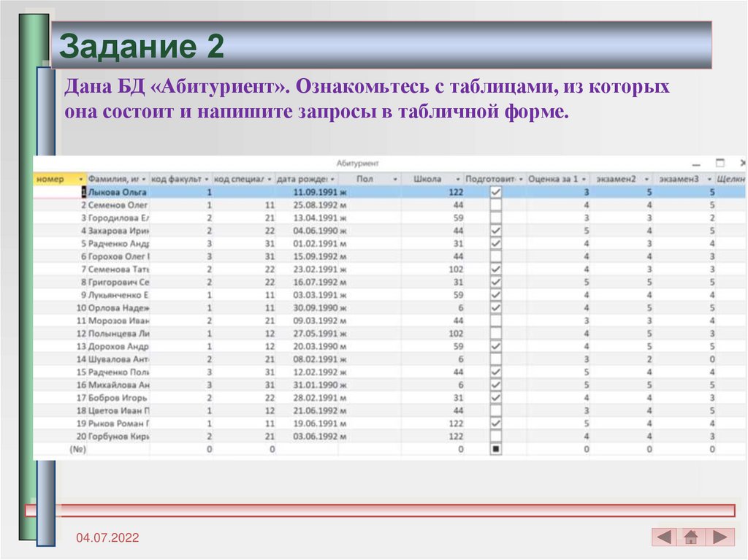Click the Абитуриент window title bar
Screen dimensions: 748x560
(x=358, y=164)
